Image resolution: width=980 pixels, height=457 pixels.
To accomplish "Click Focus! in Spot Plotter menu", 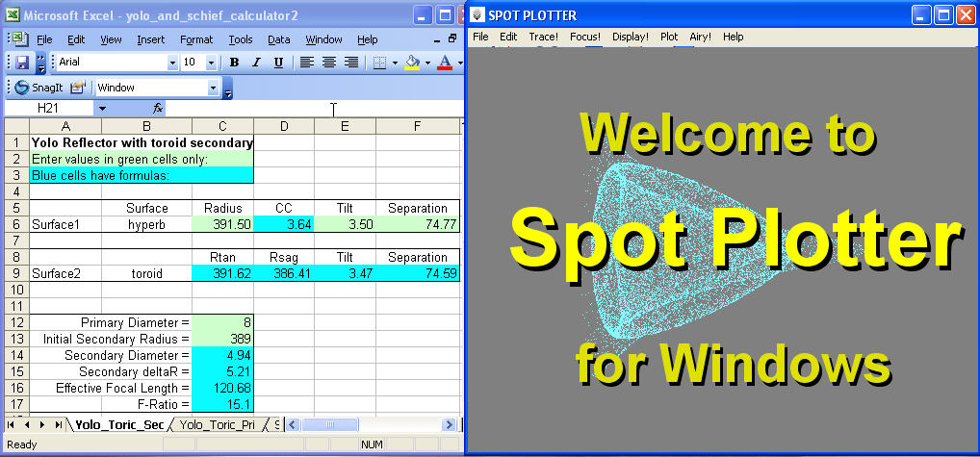I will click(x=585, y=37).
